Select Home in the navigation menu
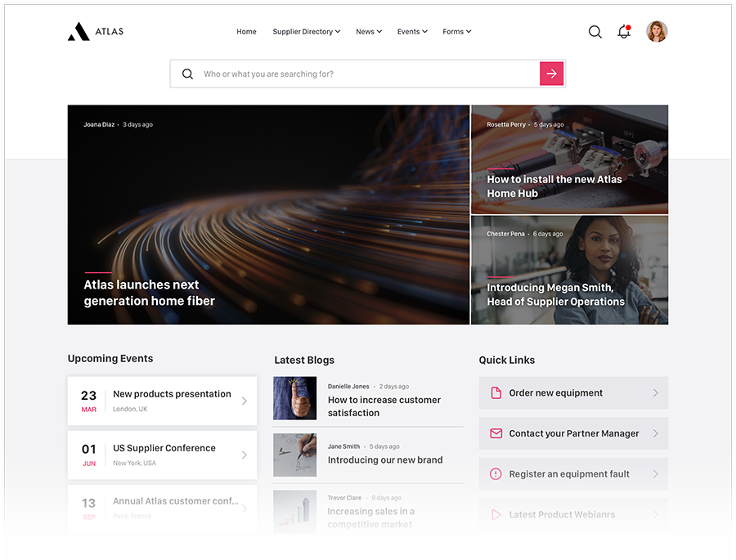The width and height of the screenshot is (736, 560). [x=246, y=31]
